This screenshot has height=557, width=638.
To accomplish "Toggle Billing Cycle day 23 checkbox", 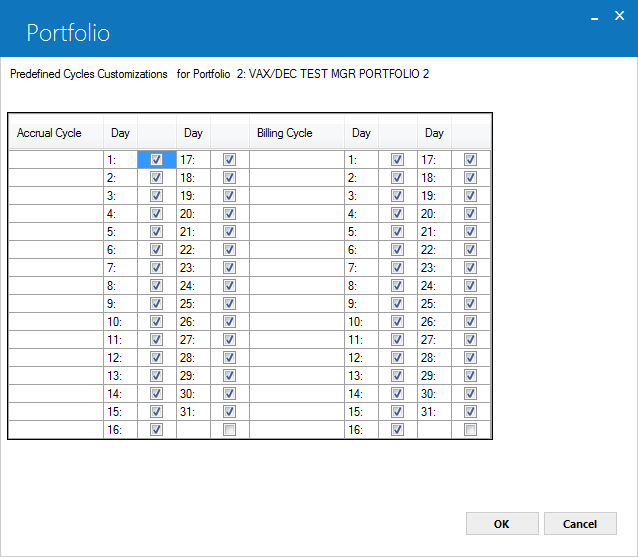I will pyautogui.click(x=470, y=268).
